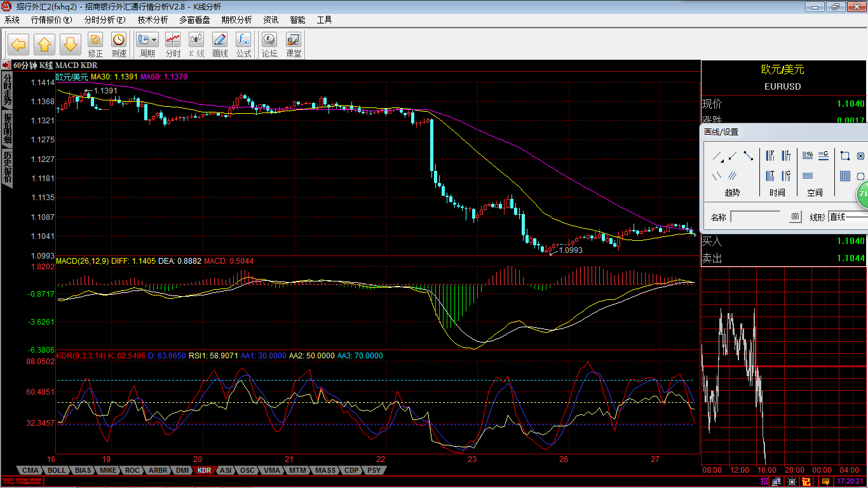Click the left arrow navigation button
The width and height of the screenshot is (868, 488).
(18, 44)
